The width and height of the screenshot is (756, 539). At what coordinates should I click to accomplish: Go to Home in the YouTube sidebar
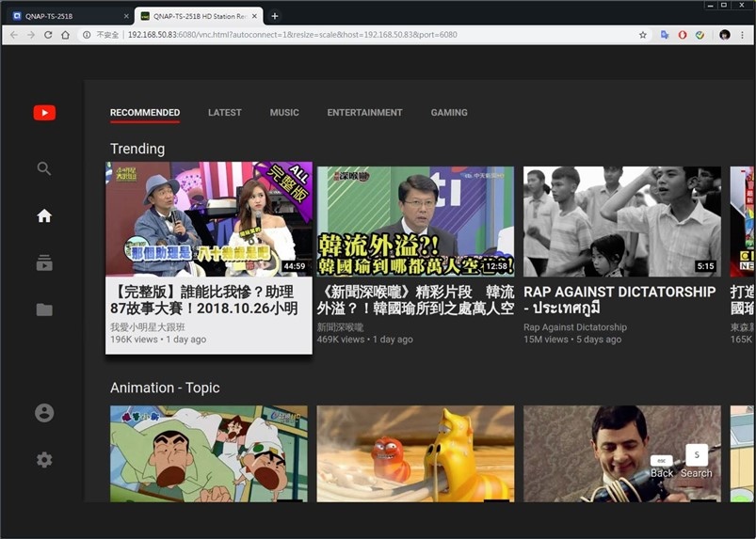[44, 215]
